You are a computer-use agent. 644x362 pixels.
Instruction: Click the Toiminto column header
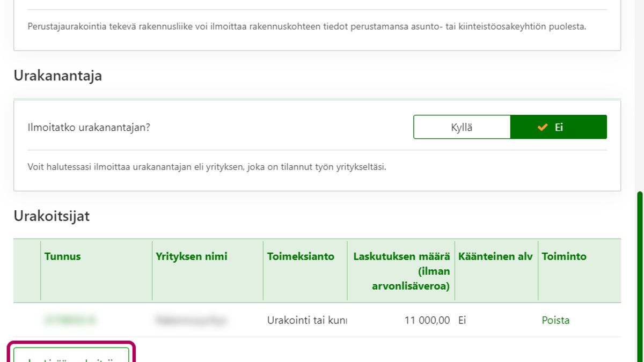564,256
